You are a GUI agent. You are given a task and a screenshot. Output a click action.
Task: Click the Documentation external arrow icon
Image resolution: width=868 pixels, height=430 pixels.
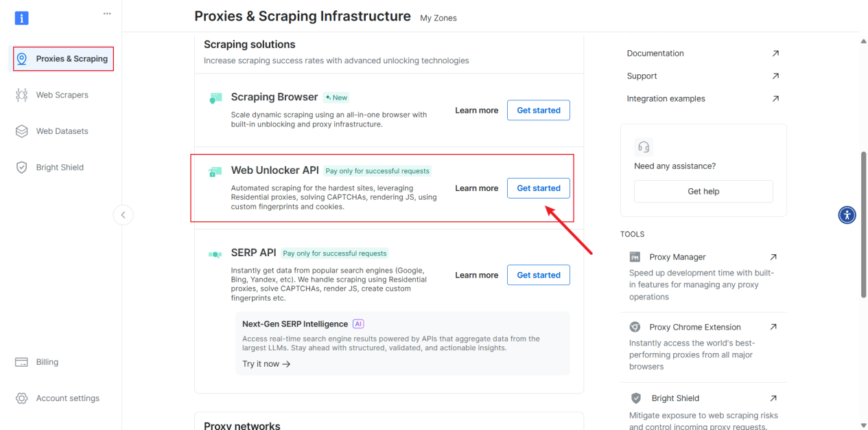click(x=775, y=53)
